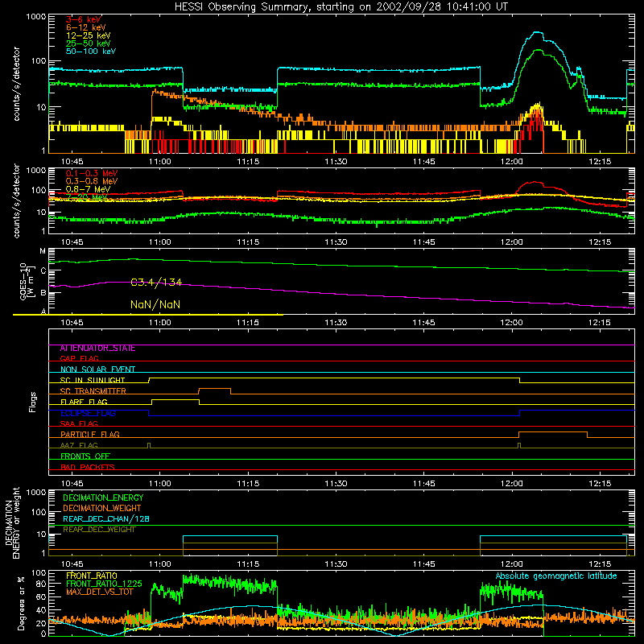Click the SAA_FLAG label
Screen dimensions: 644x644
[x=79, y=423]
